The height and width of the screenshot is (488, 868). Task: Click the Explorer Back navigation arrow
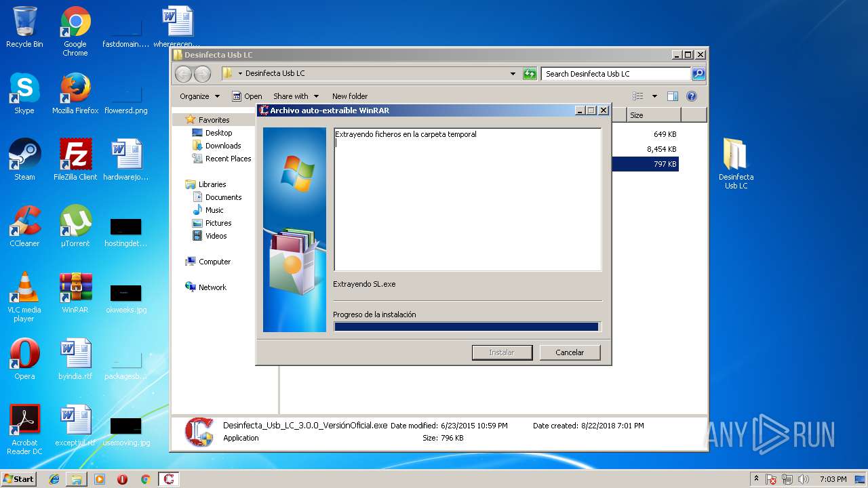point(183,74)
